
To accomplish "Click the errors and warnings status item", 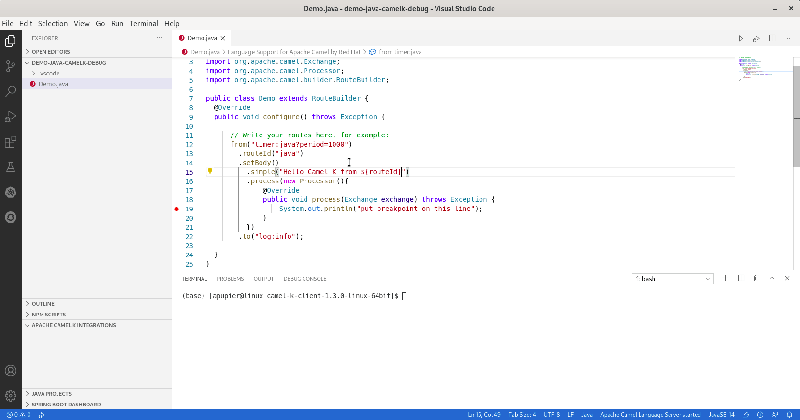I will [18, 415].
